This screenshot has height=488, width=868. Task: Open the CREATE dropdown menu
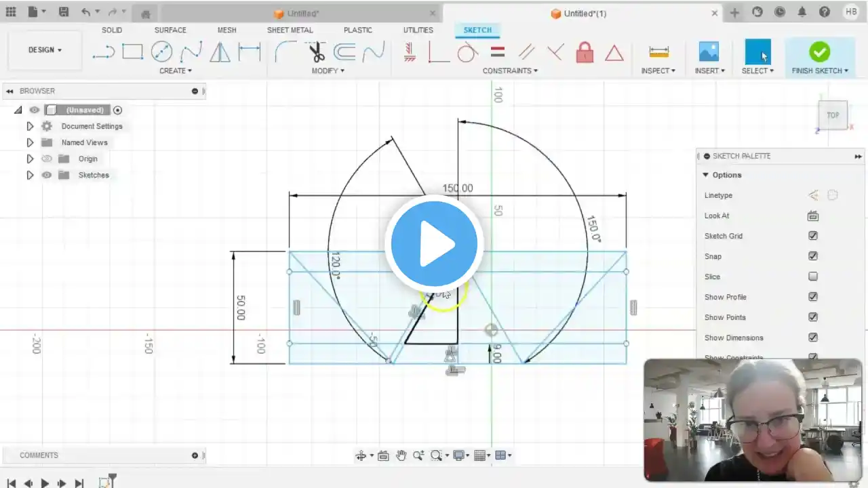tap(176, 70)
